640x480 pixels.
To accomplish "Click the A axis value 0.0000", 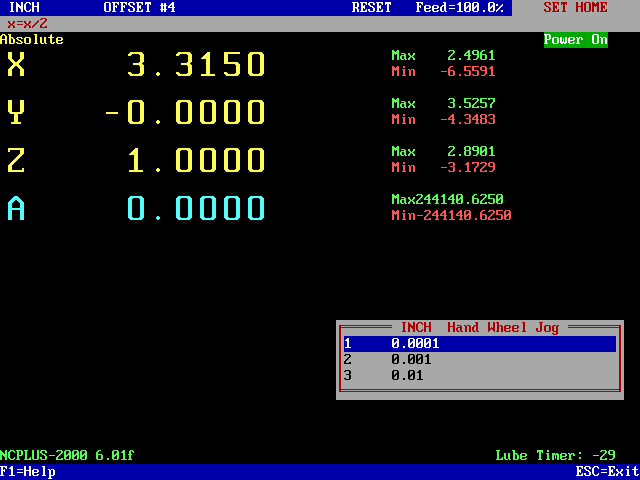I will coord(196,208).
